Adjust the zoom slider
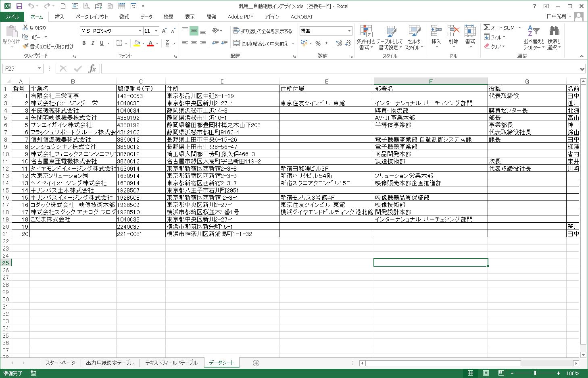Viewport: 588px width, 378px height. [535, 373]
